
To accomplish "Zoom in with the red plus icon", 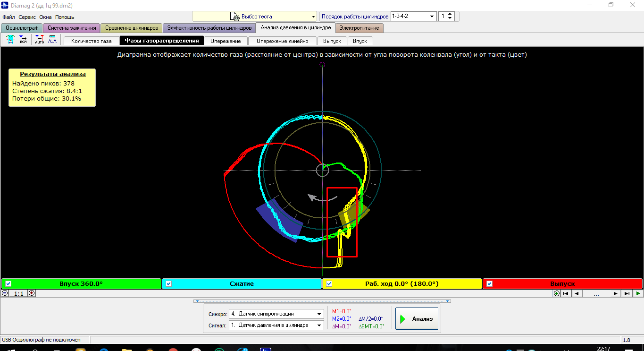I will point(32,293).
